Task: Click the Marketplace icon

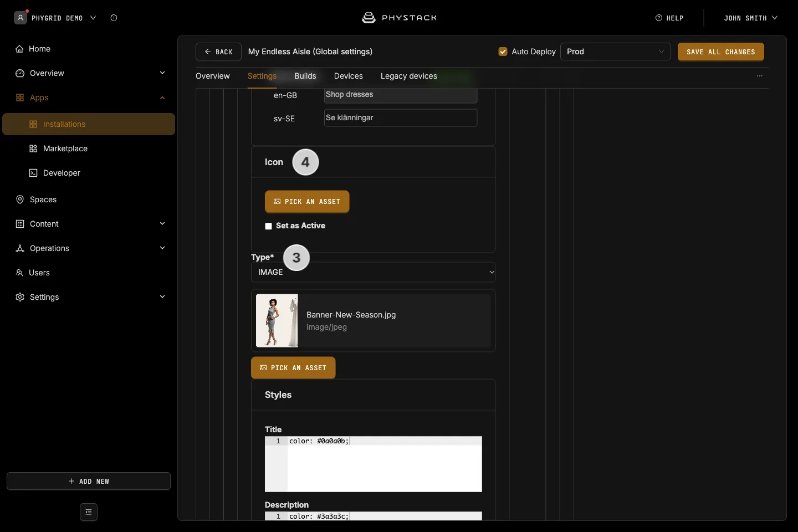Action: click(x=33, y=149)
